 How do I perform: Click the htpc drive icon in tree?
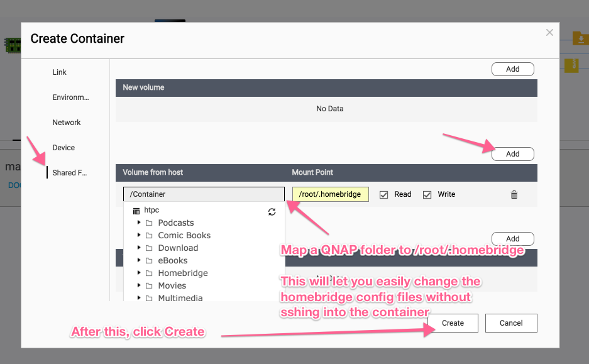point(136,211)
